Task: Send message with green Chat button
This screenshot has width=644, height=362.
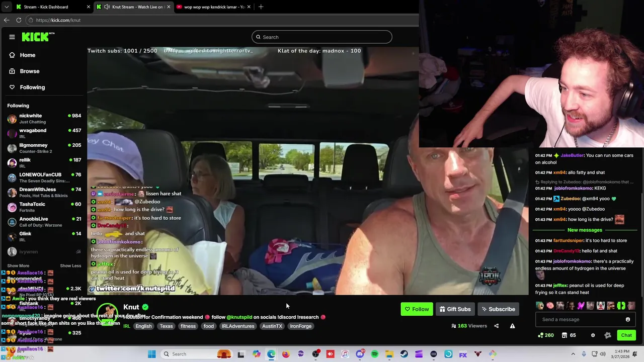Action: click(x=626, y=335)
